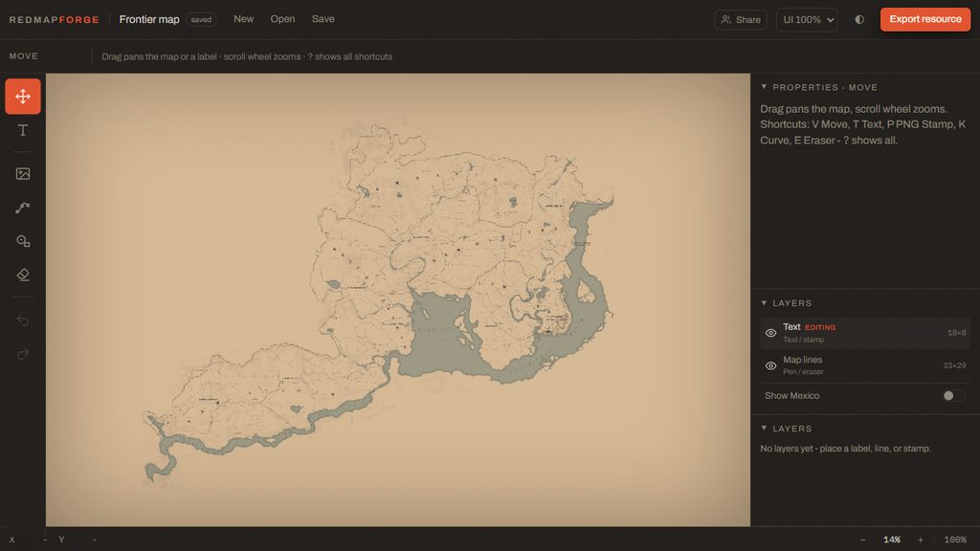
Task: Click the REDMAPFORGE logo
Action: tap(55, 20)
